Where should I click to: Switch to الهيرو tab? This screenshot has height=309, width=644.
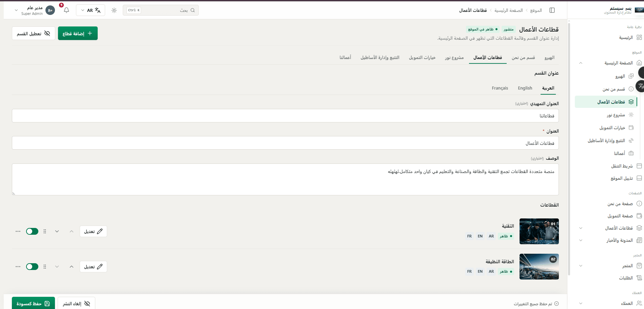point(549,58)
